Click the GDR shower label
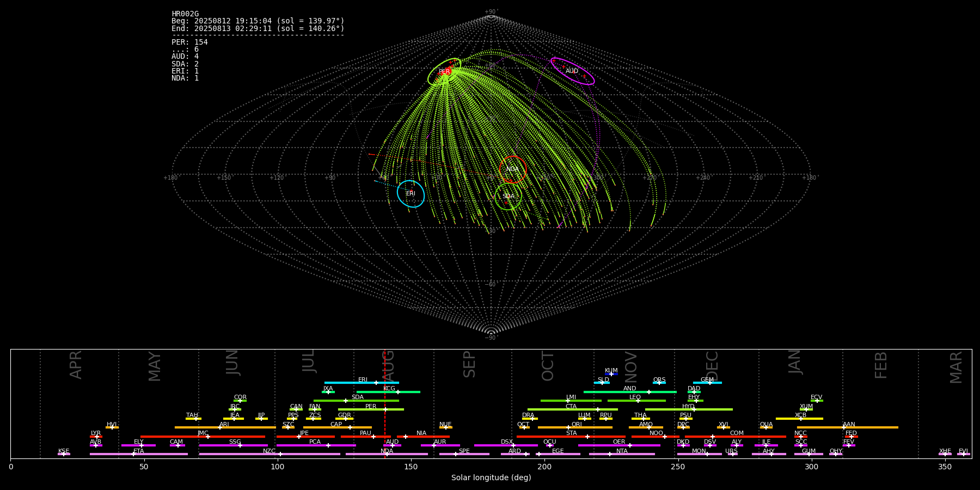The width and height of the screenshot is (980, 490). [x=345, y=415]
